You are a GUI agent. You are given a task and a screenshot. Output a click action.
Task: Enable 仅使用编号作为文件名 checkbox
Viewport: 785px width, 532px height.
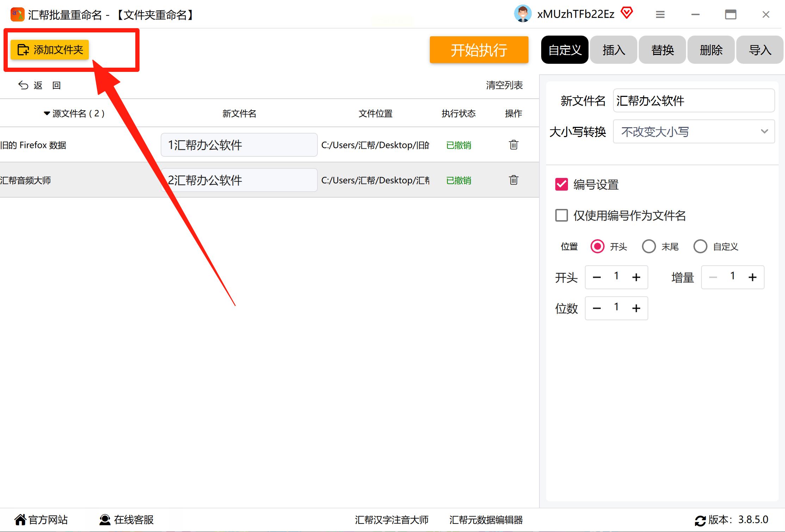pos(561,215)
